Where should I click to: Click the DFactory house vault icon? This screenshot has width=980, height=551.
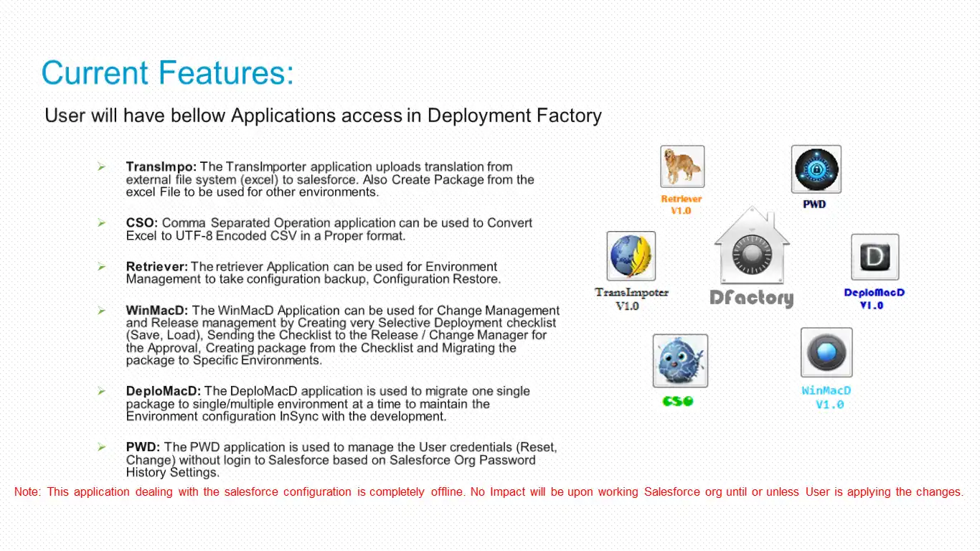pos(751,245)
